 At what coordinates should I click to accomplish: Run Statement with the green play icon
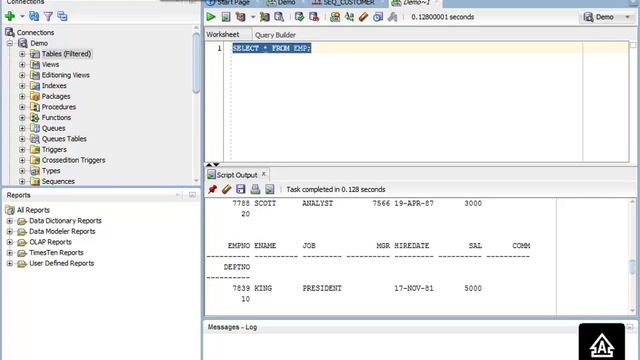[x=211, y=17]
